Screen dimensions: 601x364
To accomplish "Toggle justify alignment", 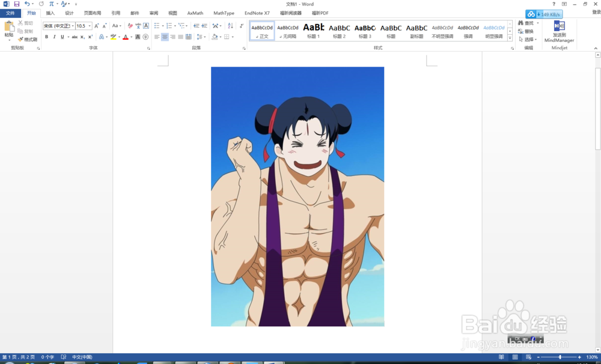I will tap(180, 37).
